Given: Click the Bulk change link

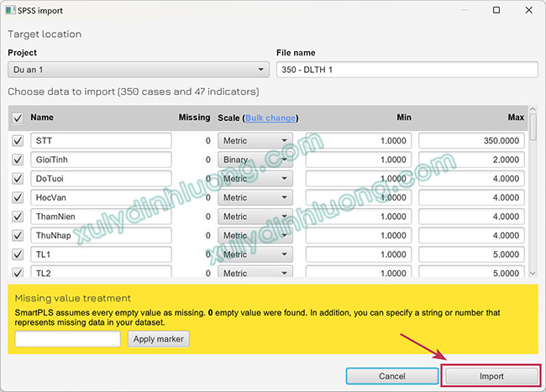Looking at the screenshot, I should point(270,118).
